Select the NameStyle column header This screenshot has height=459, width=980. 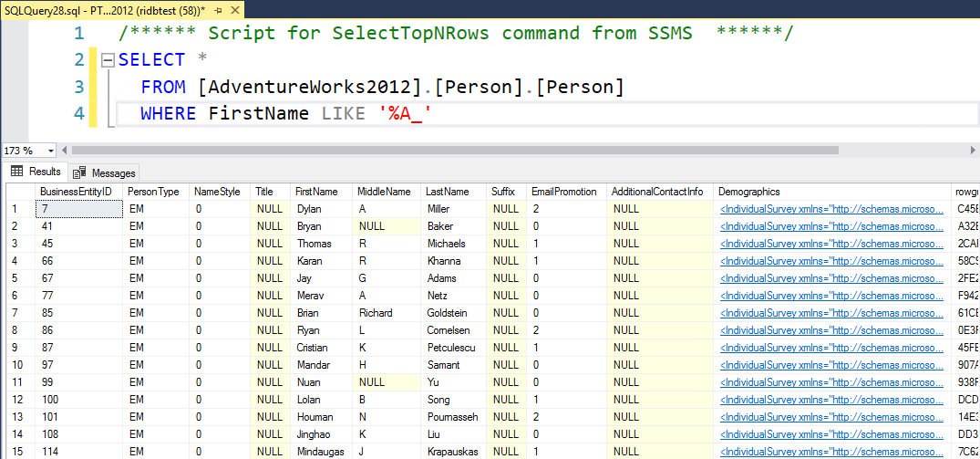(x=220, y=192)
